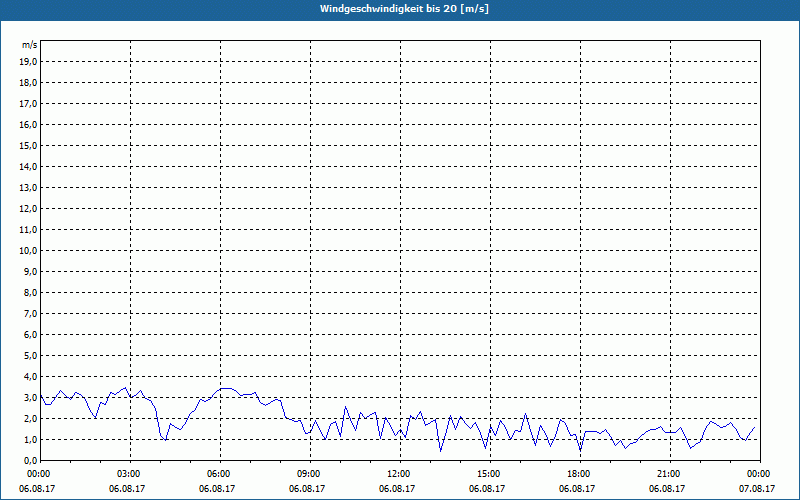The image size is (800, 500).
Task: Click the 15:00 time axis label
Action: pos(490,474)
